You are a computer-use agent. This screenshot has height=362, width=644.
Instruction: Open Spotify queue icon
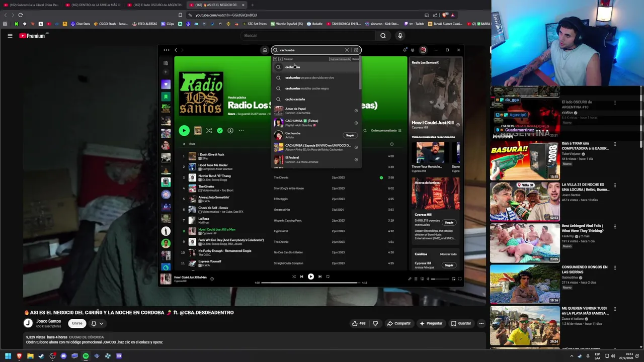(416, 279)
